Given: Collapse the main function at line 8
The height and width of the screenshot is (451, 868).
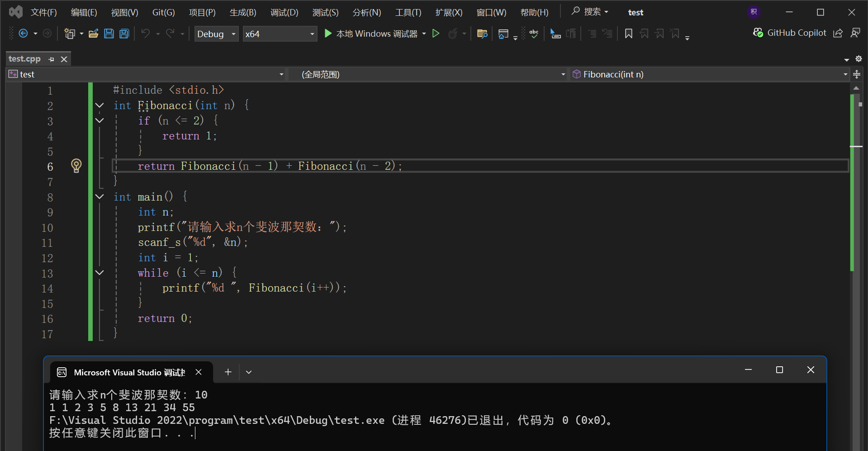Looking at the screenshot, I should point(100,197).
